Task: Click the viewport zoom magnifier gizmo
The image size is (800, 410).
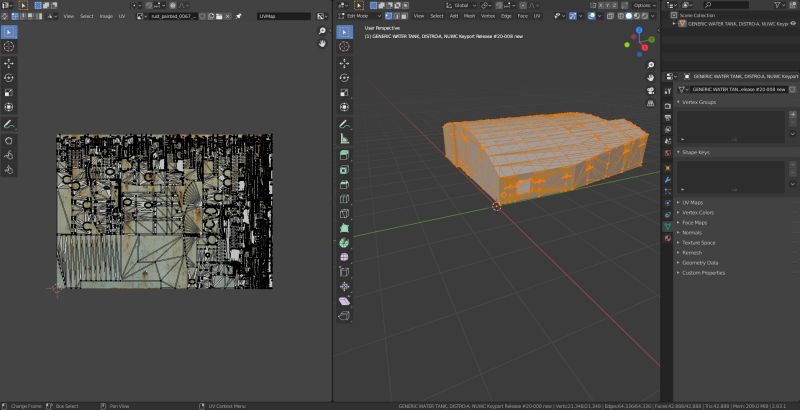Action: tap(651, 65)
